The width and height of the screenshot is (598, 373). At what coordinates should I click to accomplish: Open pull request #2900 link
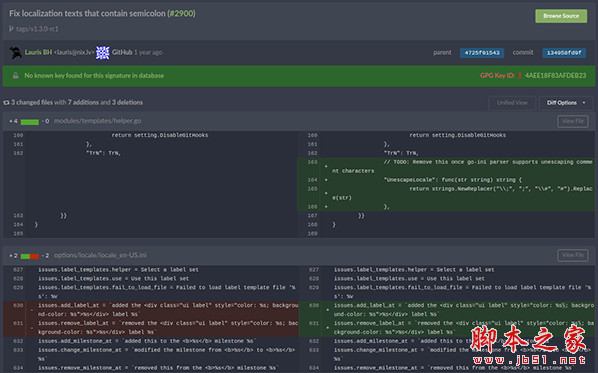point(182,13)
